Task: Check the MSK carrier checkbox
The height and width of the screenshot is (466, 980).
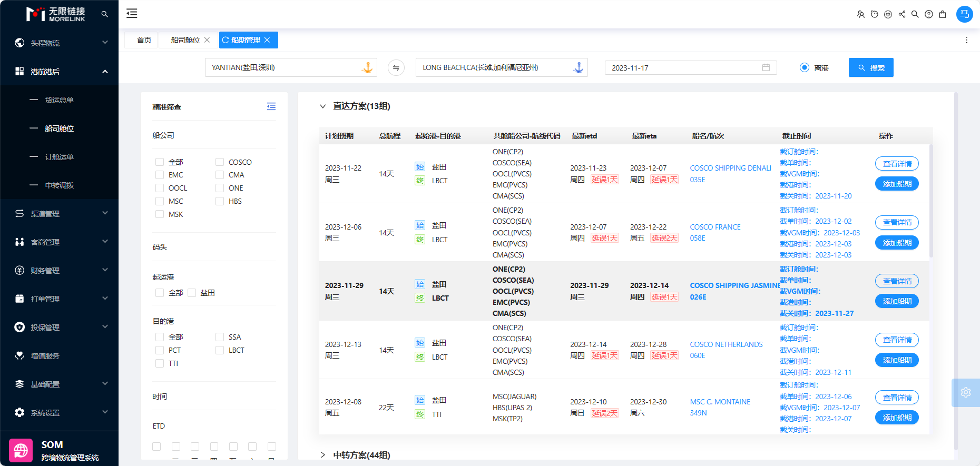Action: 160,214
